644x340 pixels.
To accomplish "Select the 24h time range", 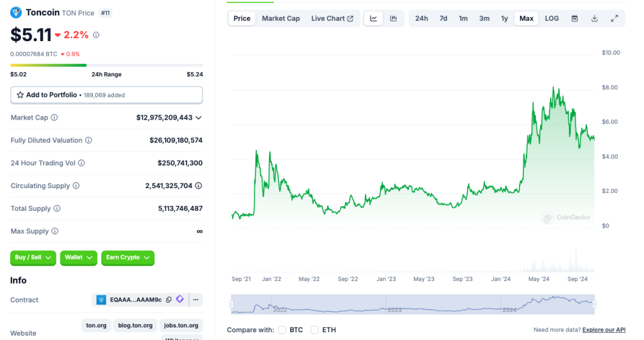I will 422,18.
